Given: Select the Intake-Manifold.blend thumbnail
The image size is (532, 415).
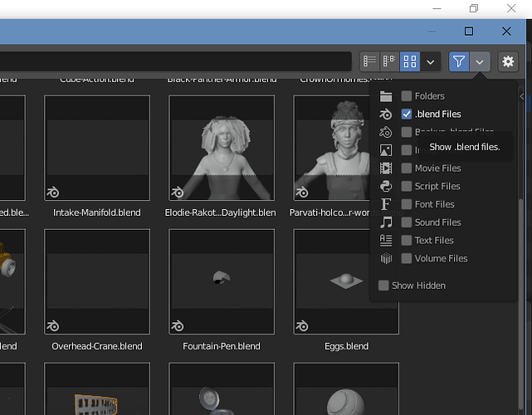Looking at the screenshot, I should 97,148.
